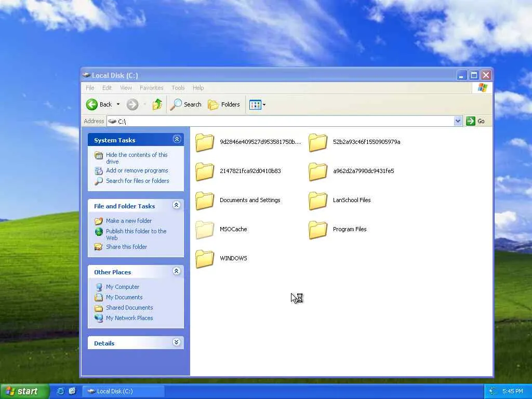The height and width of the screenshot is (399, 532).
Task: Select the faded MSOCache folder icon
Action: pos(205,230)
